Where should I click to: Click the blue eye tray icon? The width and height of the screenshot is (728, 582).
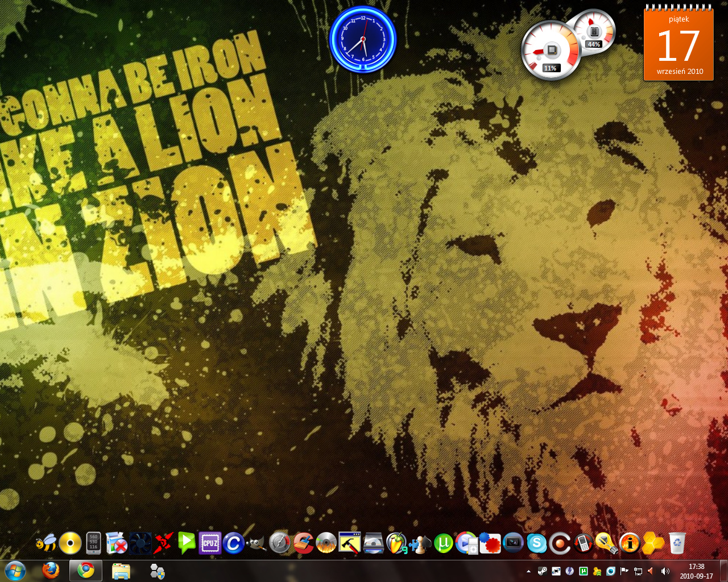click(611, 571)
